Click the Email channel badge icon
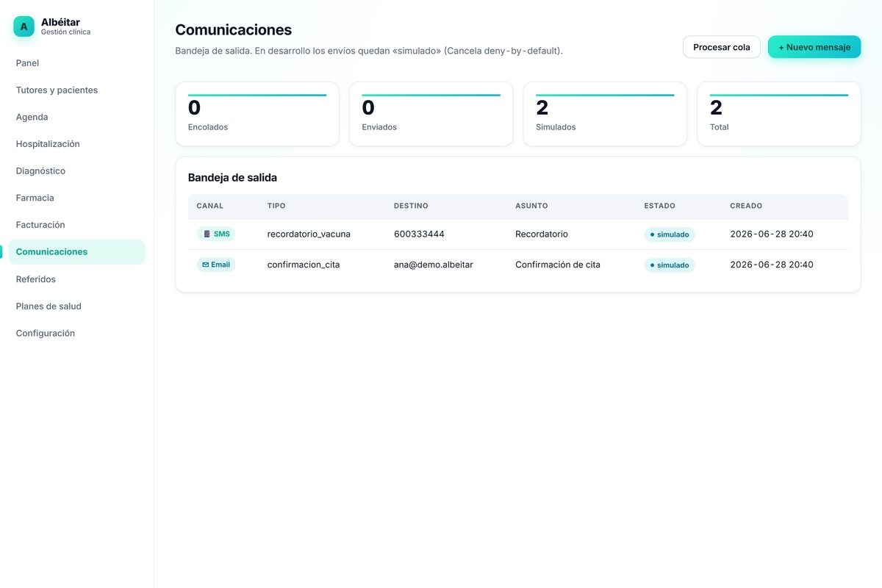882x588 pixels. point(206,265)
